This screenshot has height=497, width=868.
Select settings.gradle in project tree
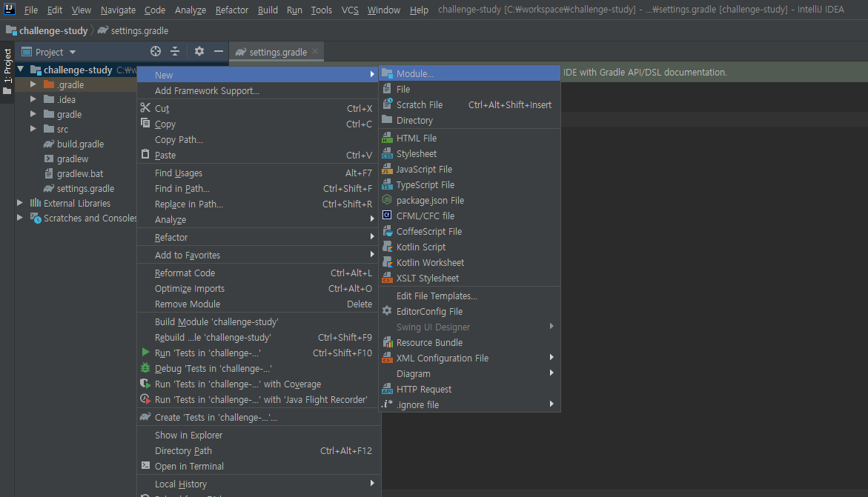tap(85, 188)
